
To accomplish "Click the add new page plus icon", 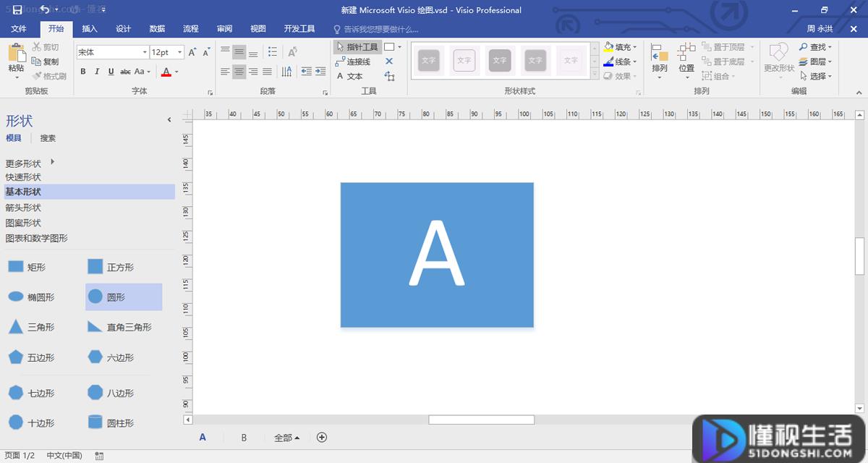I will pos(323,437).
